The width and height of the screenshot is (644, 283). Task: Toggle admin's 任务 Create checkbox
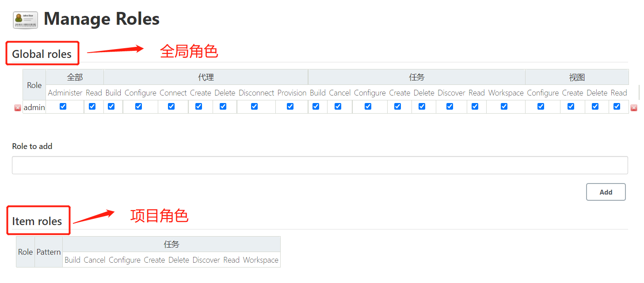[x=397, y=106]
